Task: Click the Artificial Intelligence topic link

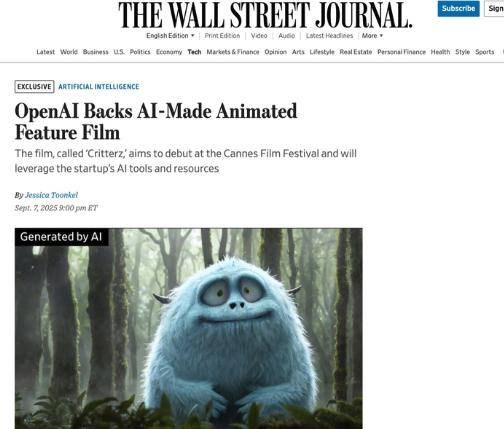Action: click(x=99, y=87)
